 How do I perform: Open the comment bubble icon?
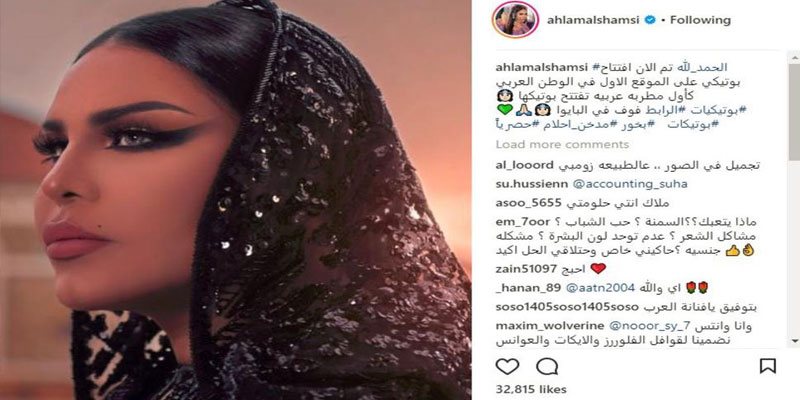click(546, 366)
